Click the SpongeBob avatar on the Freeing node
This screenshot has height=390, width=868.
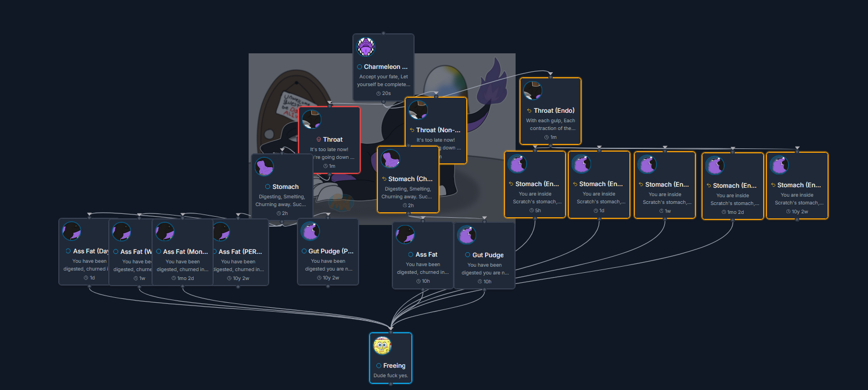tap(382, 346)
